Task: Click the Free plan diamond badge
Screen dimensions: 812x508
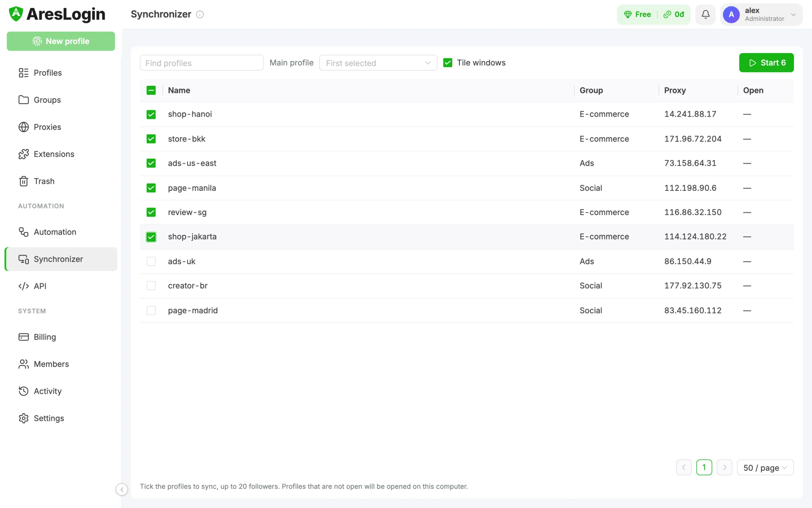Action: click(x=637, y=14)
